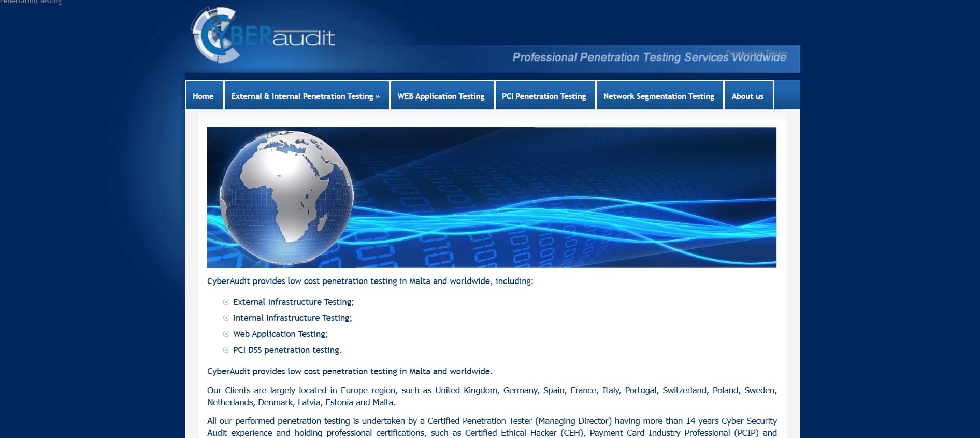
Task: Open the About us page
Action: tap(748, 95)
